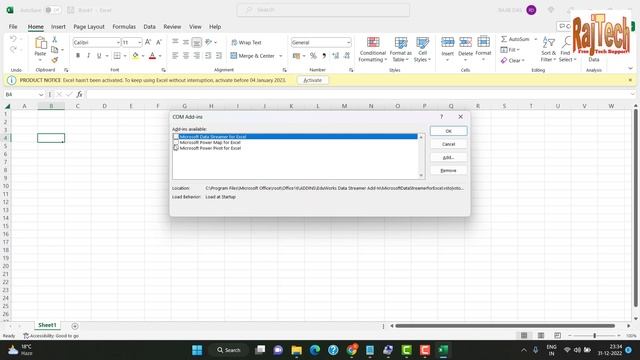Increase font size with the larger A icon
This screenshot has height=360, width=640.
[x=148, y=42]
